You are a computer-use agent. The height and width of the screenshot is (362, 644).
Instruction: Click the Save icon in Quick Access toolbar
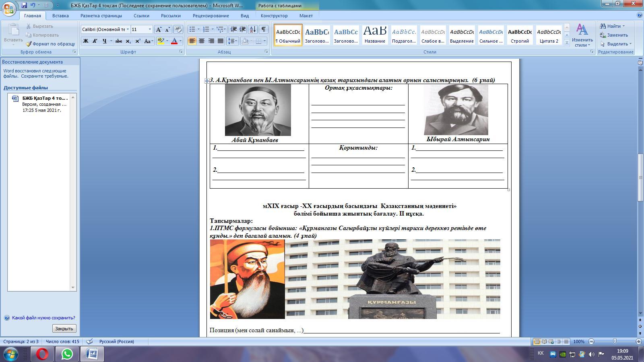(x=24, y=5)
